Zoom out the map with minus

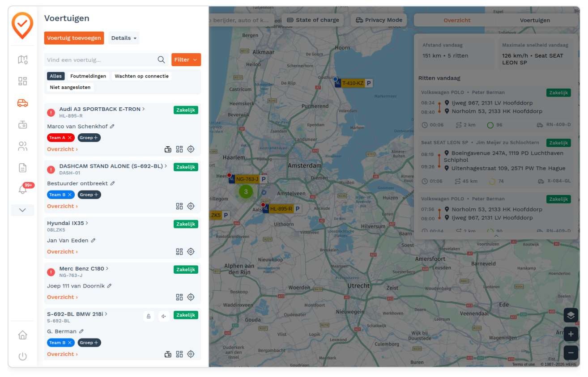click(x=571, y=352)
